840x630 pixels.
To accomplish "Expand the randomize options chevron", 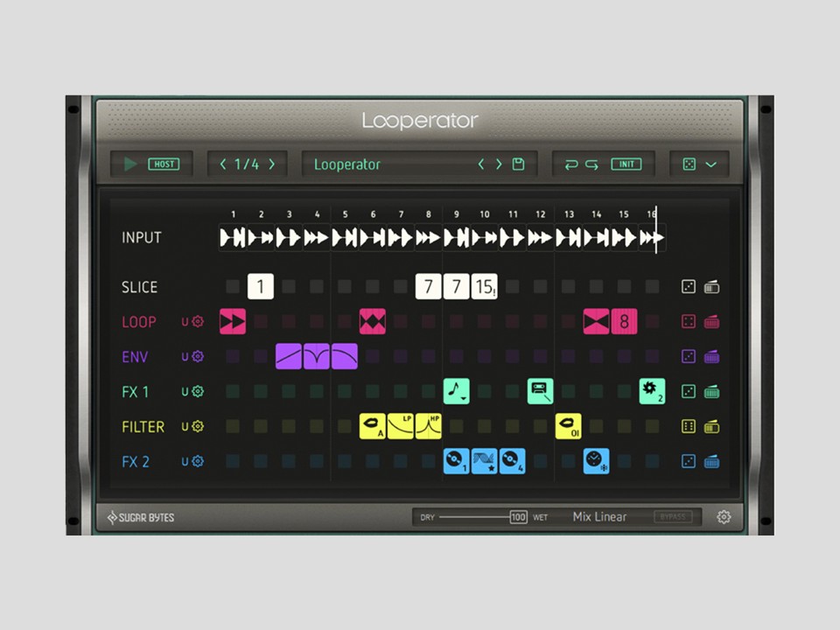I will tap(710, 164).
